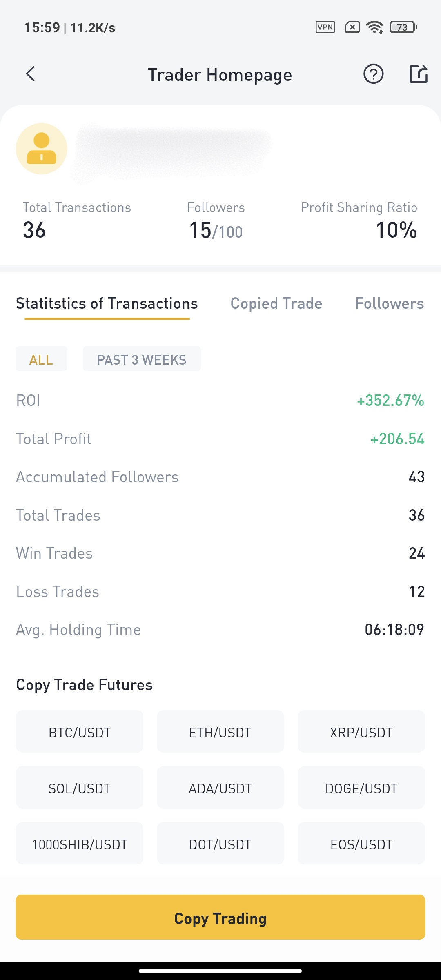
Task: Tap the Copy Trading button
Action: [220, 917]
